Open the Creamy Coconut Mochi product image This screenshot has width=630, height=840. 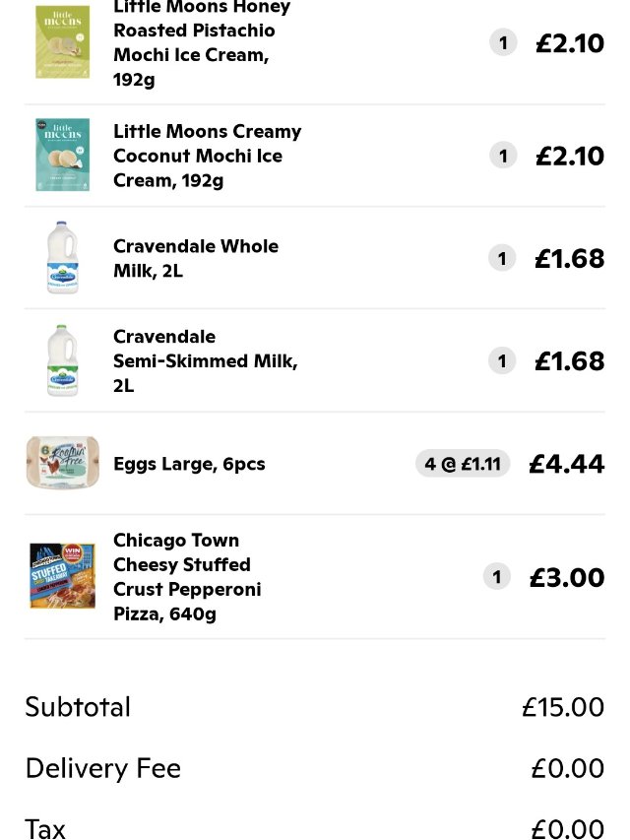[62, 155]
